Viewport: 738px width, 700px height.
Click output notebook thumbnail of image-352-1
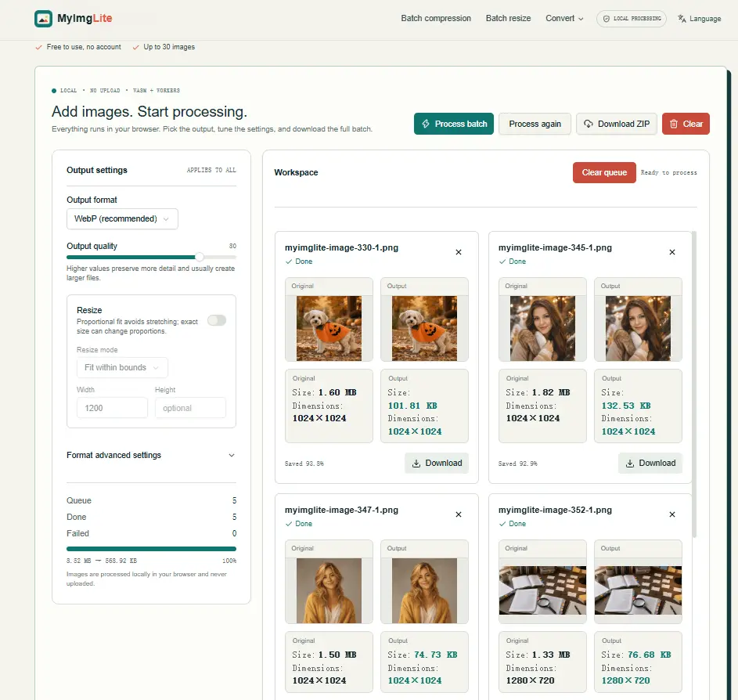pos(639,590)
